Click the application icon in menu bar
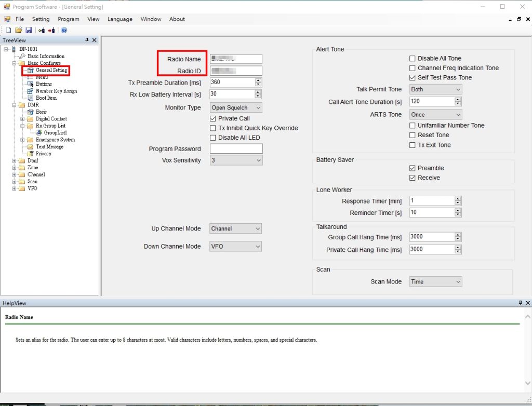The height and width of the screenshot is (406, 532). coord(7,19)
